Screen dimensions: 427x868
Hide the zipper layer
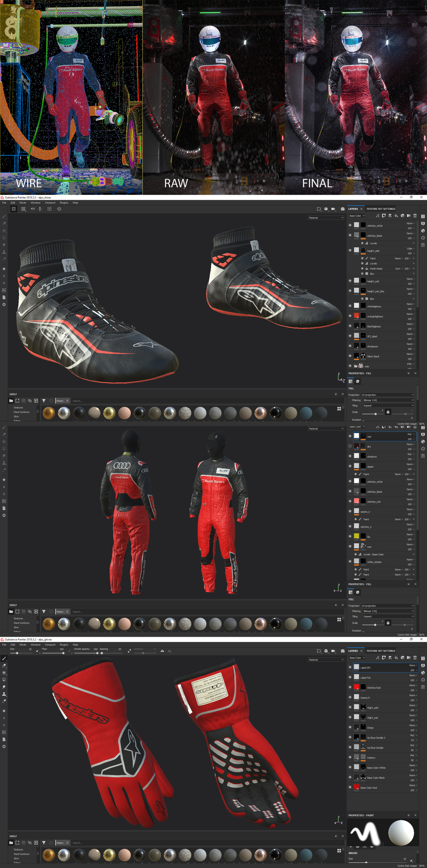click(350, 466)
